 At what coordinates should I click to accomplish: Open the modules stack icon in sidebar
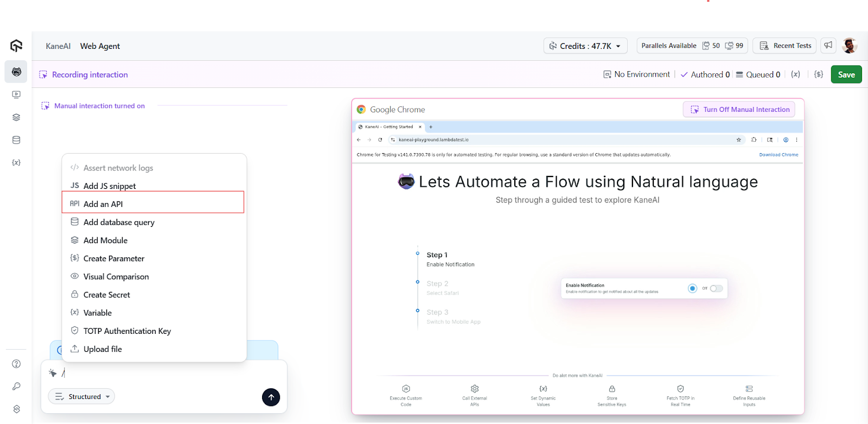pyautogui.click(x=16, y=117)
